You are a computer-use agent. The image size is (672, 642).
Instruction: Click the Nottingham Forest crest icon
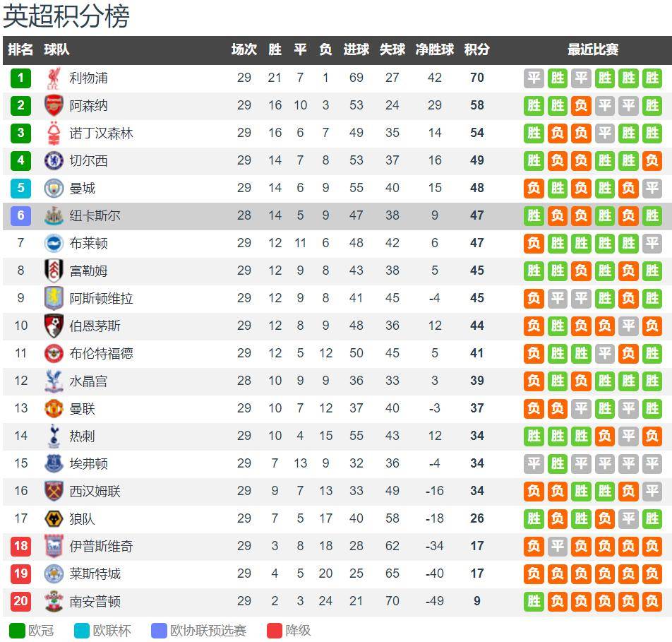coord(54,133)
